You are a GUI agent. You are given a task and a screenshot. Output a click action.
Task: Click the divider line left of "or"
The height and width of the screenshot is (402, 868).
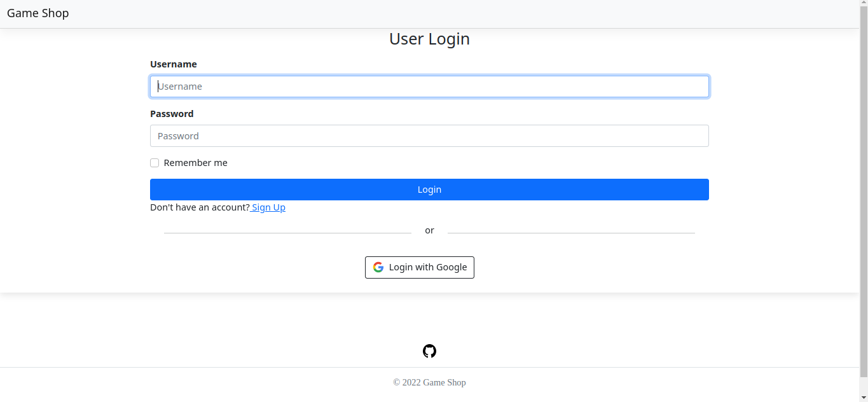point(287,233)
